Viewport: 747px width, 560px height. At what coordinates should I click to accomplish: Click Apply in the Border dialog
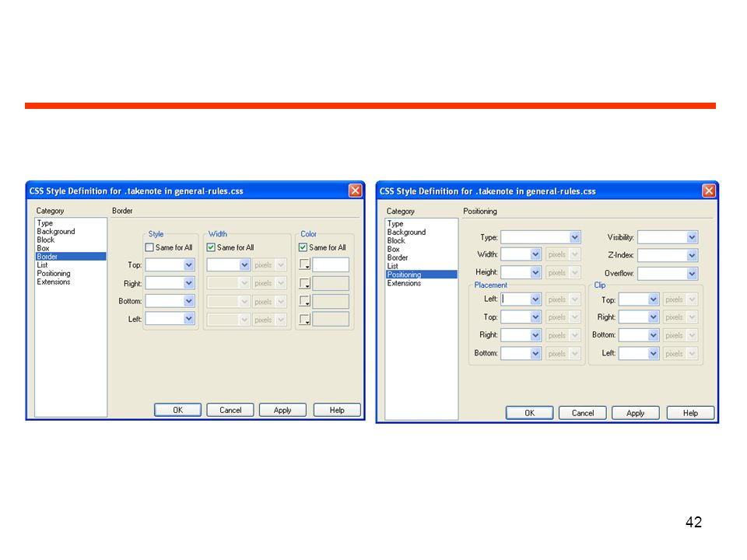282,410
